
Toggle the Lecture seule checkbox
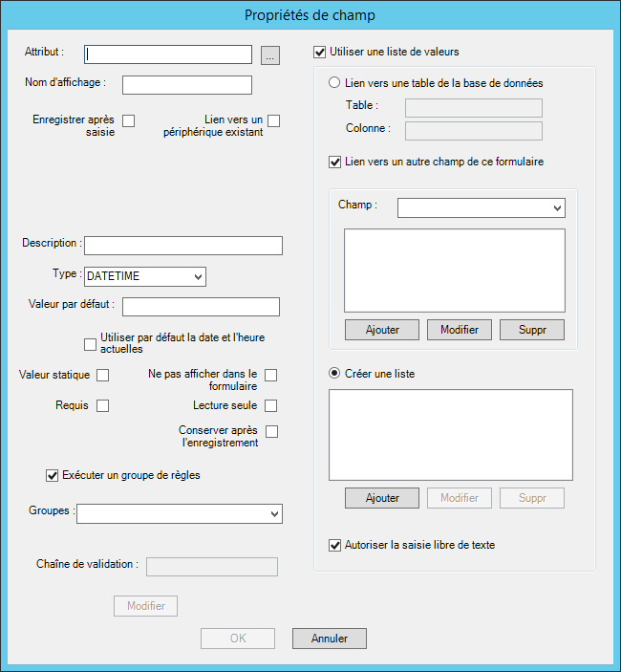click(270, 405)
